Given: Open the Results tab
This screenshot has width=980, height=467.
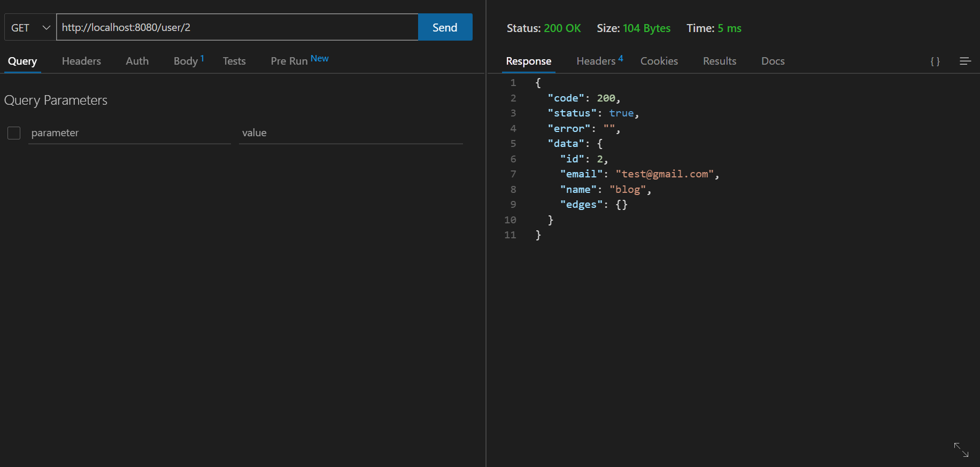Looking at the screenshot, I should click(720, 61).
